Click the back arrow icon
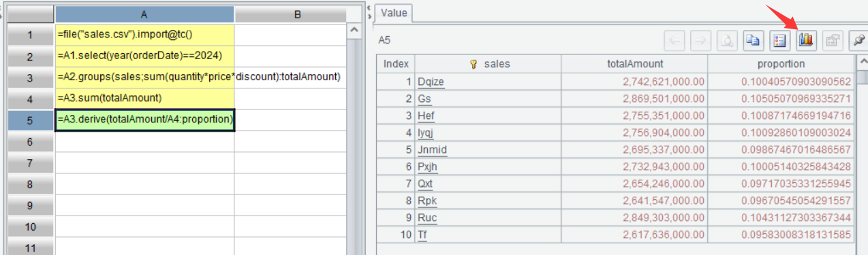868x255 pixels. (x=675, y=41)
